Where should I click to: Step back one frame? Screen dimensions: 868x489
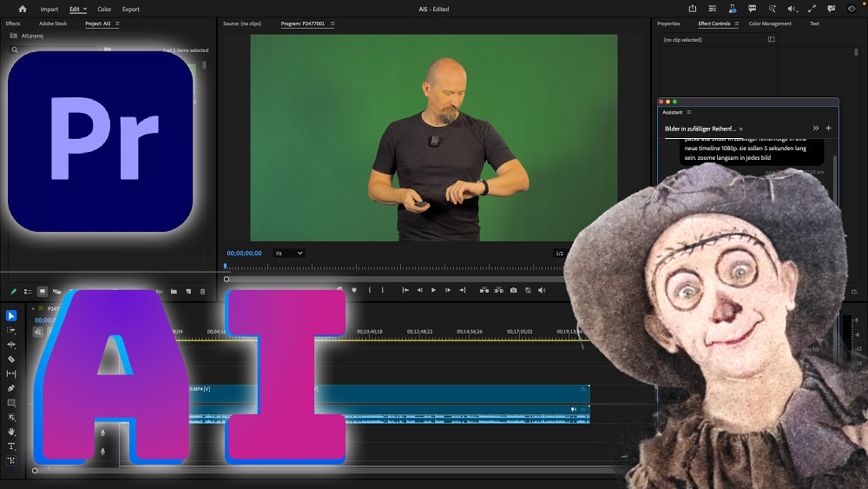pos(419,290)
